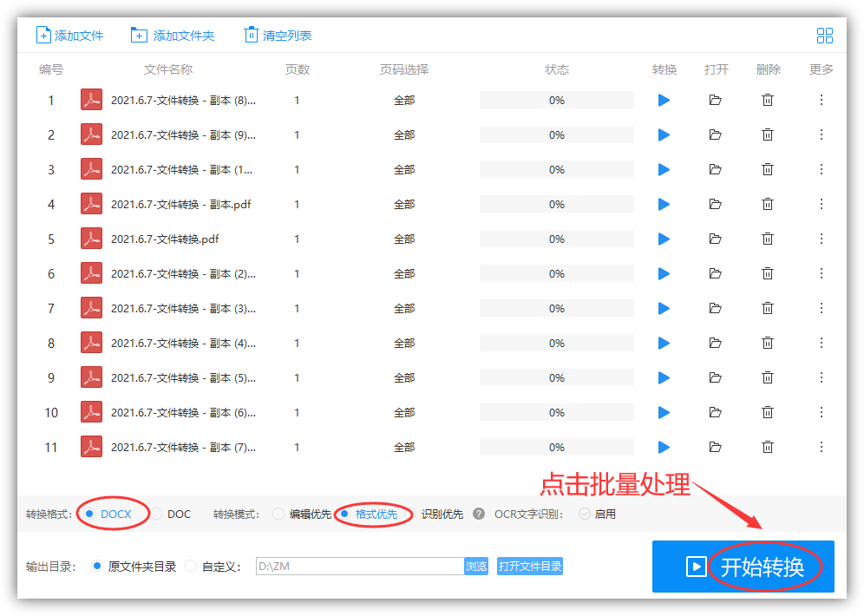The height and width of the screenshot is (616, 864).
Task: Click the 添加文件 add file button
Action: (69, 36)
